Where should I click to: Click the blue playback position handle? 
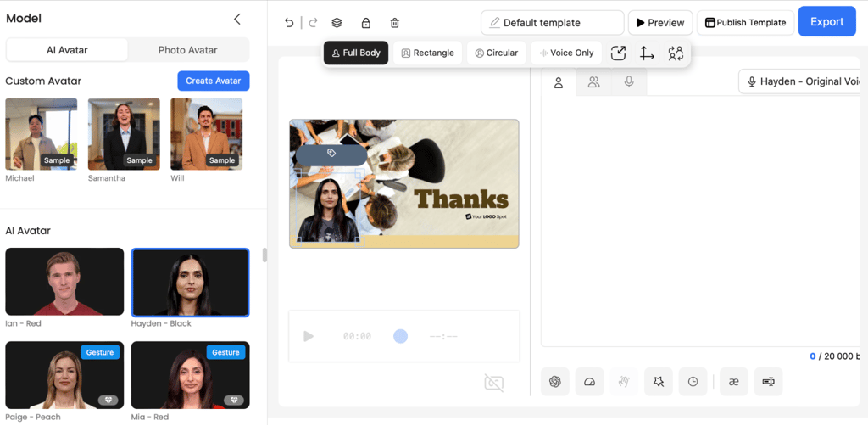pos(400,336)
